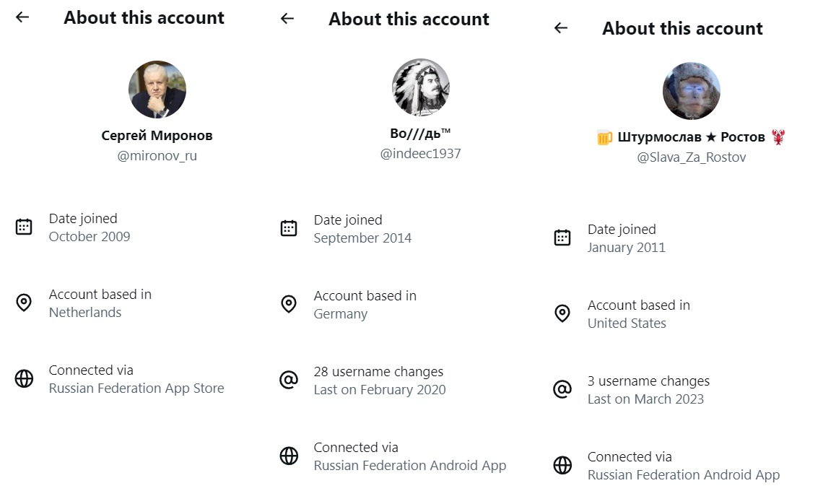Click location pin icon next to Netherlands
The image size is (836, 504).
(24, 303)
